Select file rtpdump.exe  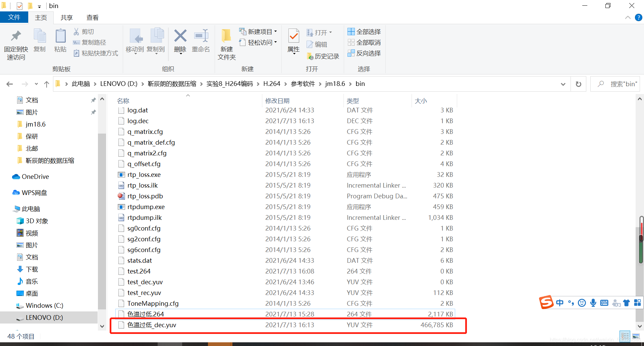pos(146,207)
